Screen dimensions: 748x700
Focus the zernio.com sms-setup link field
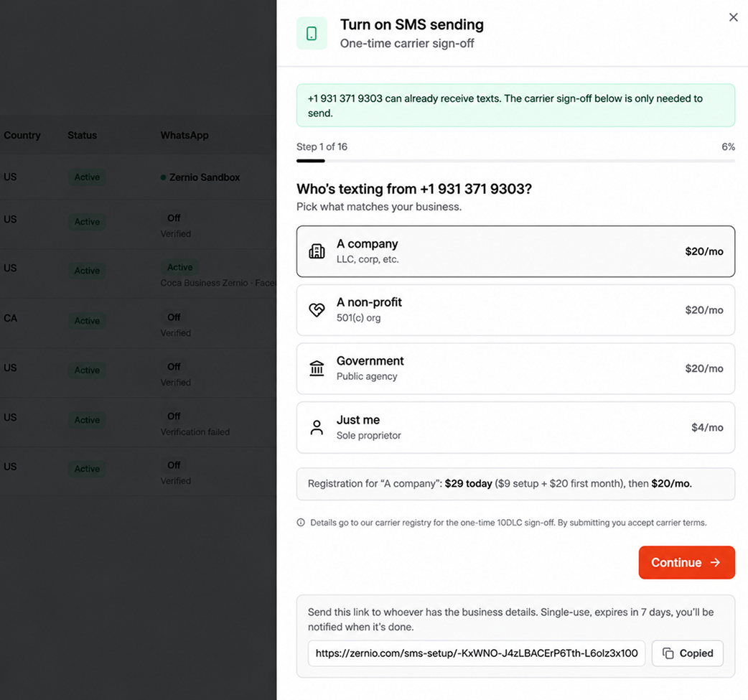[476, 653]
